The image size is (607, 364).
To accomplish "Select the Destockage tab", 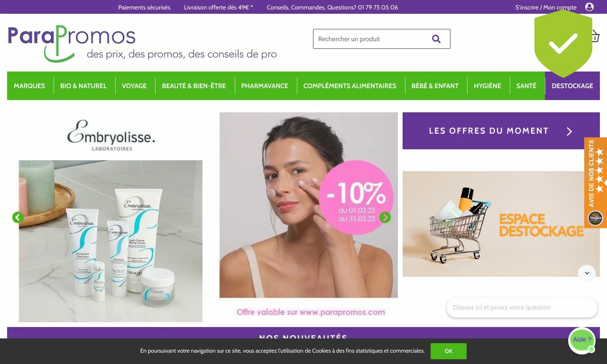I will (x=572, y=86).
